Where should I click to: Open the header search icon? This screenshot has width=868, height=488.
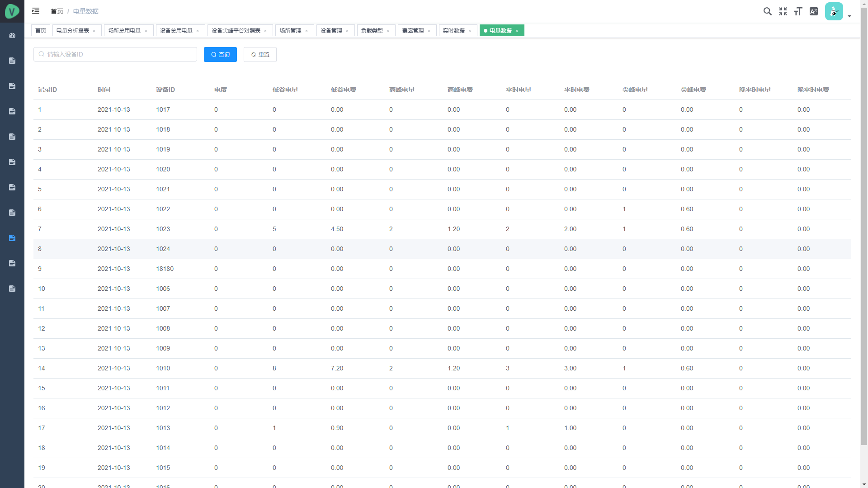[x=767, y=11]
